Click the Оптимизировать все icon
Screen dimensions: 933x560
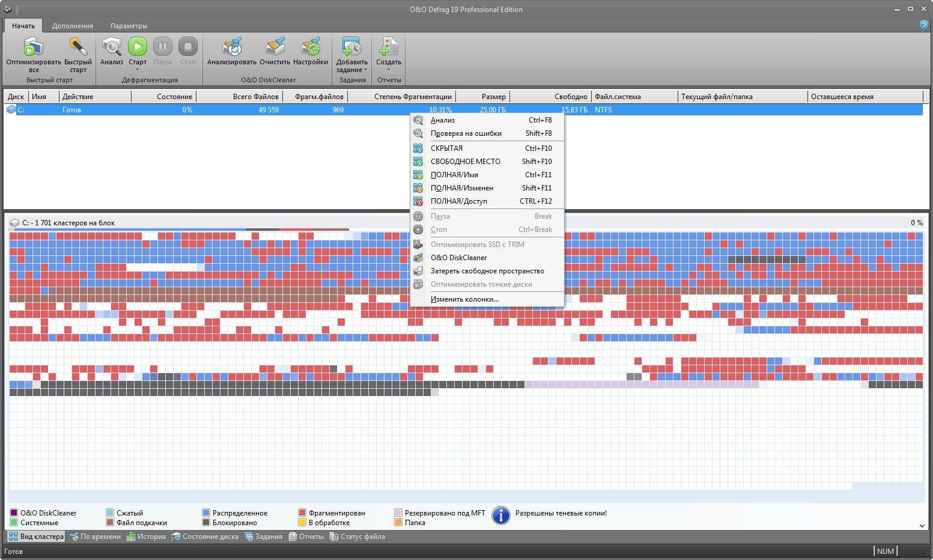pos(34,47)
